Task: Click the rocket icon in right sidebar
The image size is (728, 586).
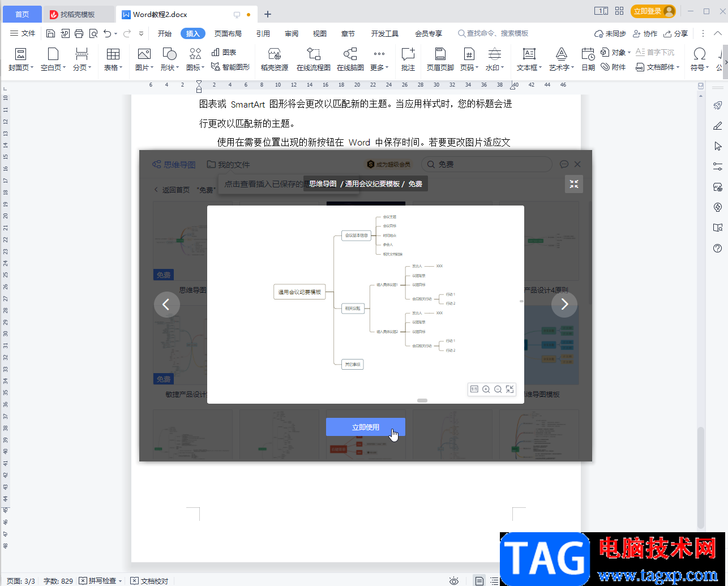Action: click(x=718, y=105)
